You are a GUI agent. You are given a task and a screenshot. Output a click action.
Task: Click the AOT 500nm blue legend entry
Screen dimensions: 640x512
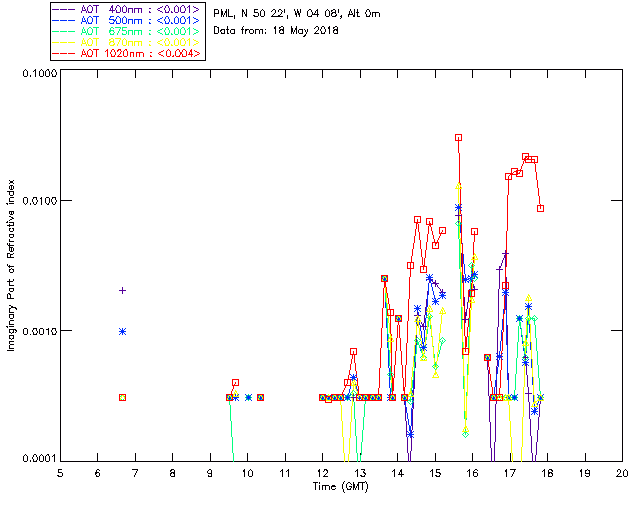(x=127, y=20)
